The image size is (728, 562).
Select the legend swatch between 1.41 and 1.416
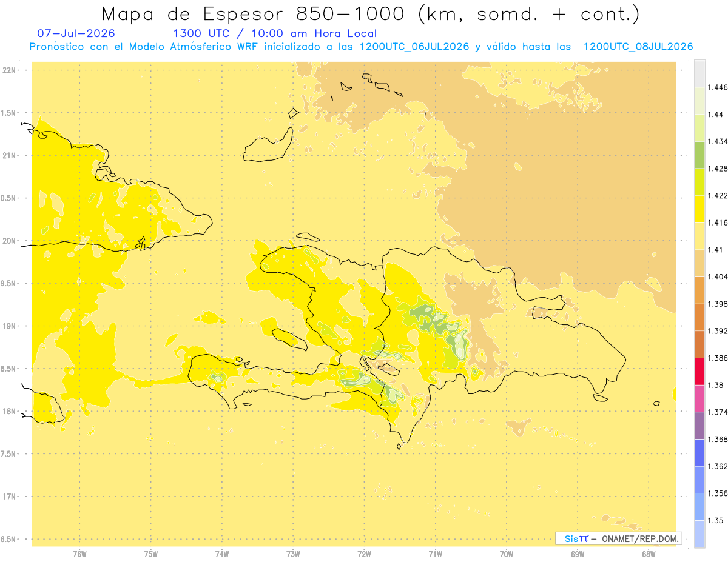pos(699,236)
